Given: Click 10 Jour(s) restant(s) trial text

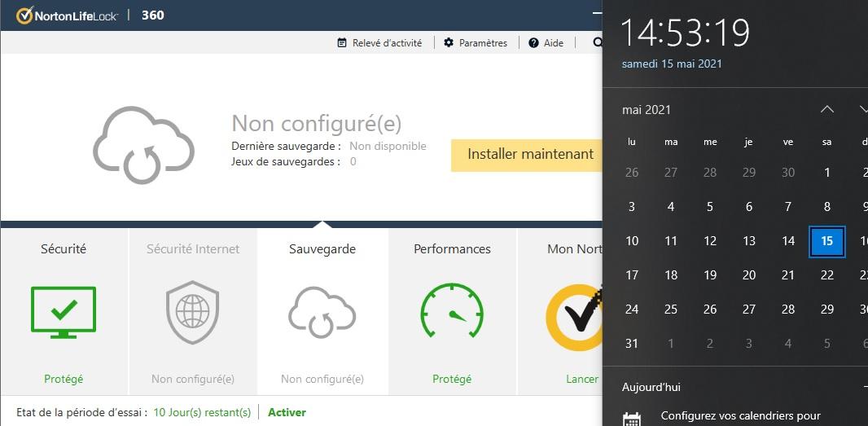Looking at the screenshot, I should point(202,412).
